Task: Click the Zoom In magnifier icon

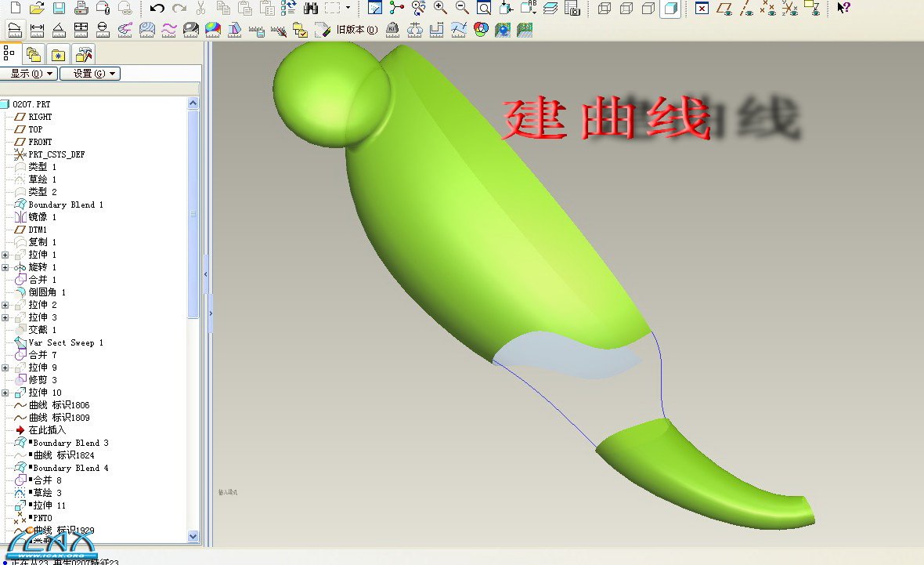Action: point(441,9)
